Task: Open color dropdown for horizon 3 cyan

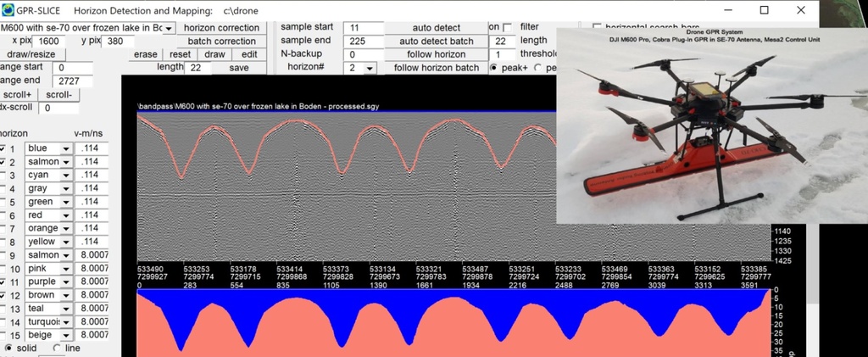Action: (x=66, y=175)
